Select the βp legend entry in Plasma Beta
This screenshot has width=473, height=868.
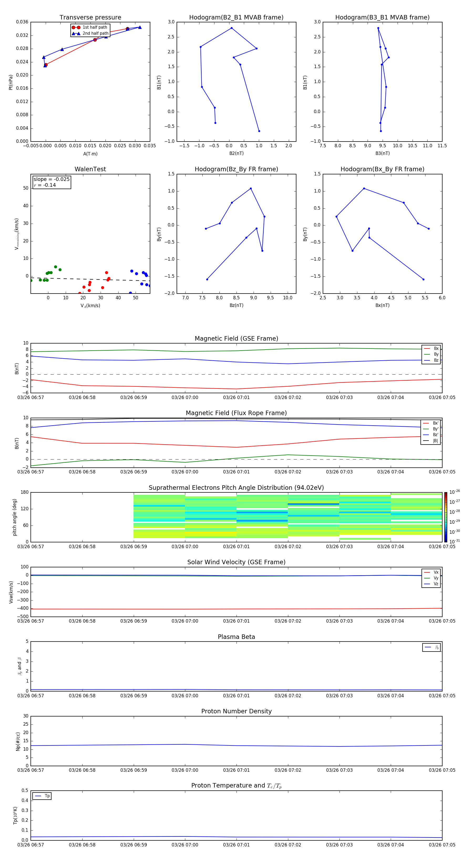[431, 647]
